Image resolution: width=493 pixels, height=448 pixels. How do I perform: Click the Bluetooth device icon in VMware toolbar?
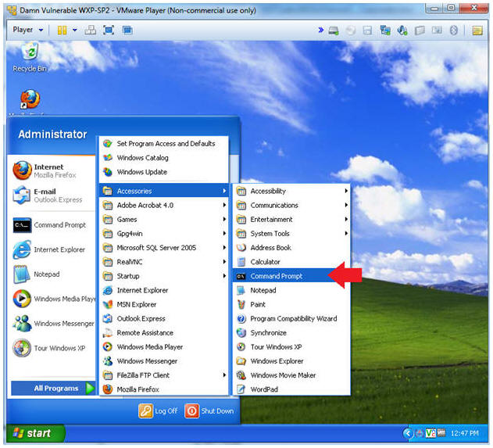point(453,30)
